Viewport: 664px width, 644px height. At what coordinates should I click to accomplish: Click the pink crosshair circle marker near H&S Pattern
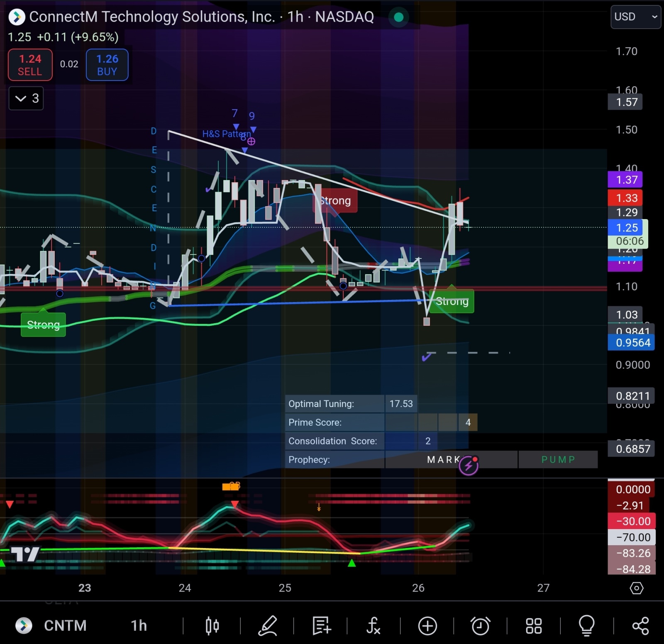[251, 141]
